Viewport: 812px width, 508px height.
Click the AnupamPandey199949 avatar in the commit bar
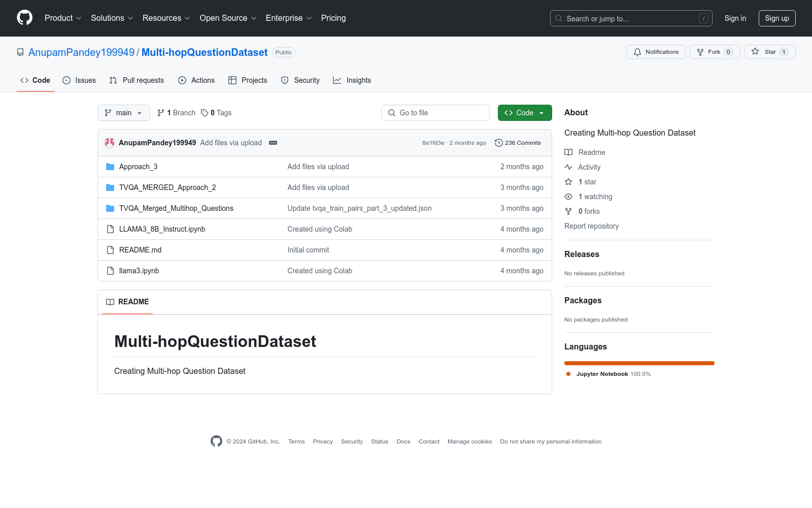(110, 143)
